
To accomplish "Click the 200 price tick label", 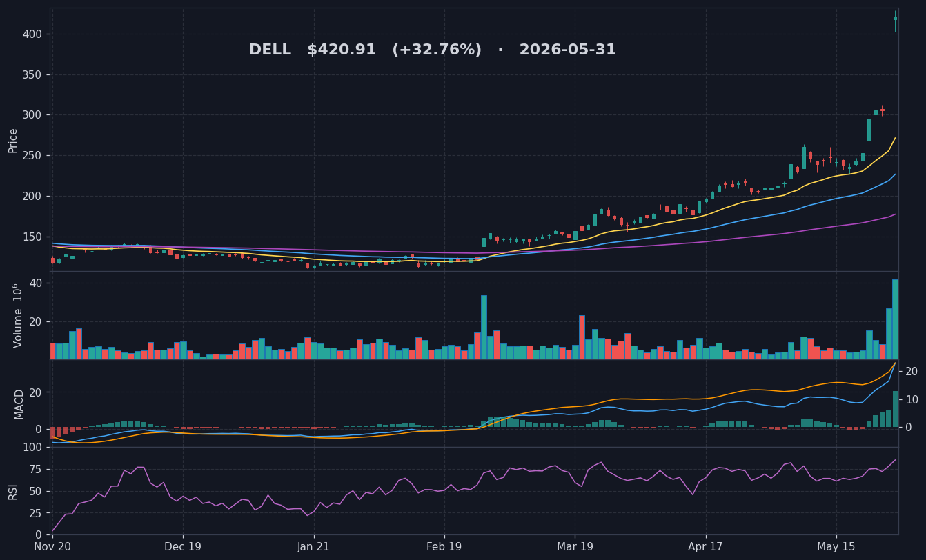I will click(32, 197).
